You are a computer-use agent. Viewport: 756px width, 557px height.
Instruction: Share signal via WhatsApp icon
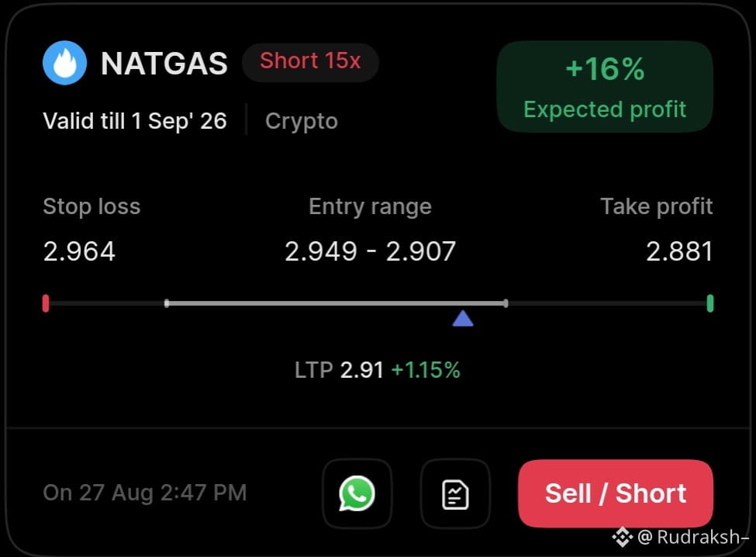point(357,493)
